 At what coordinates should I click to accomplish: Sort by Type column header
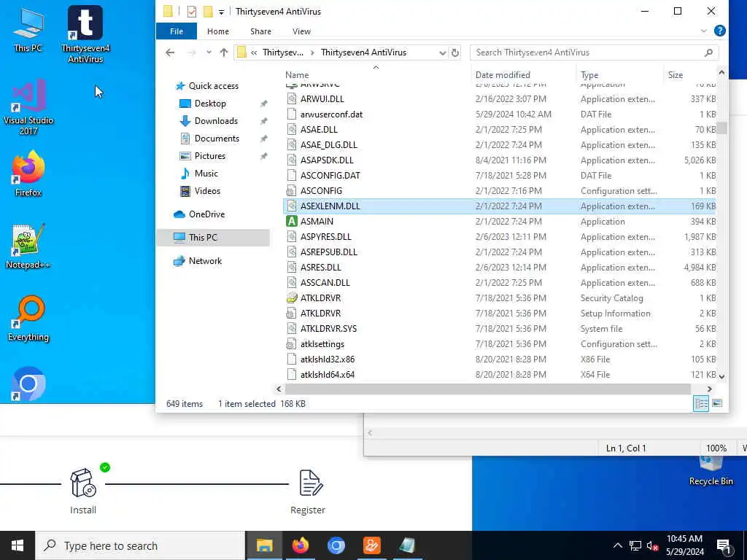589,75
